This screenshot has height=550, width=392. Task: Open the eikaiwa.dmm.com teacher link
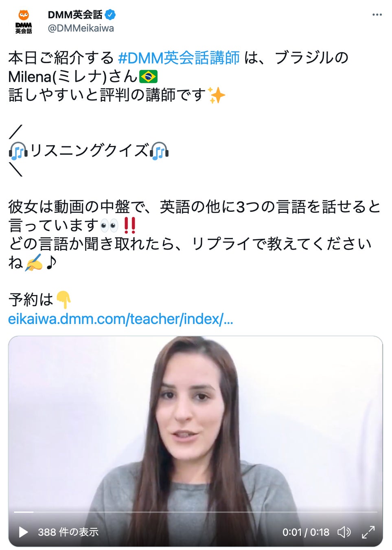(x=120, y=319)
